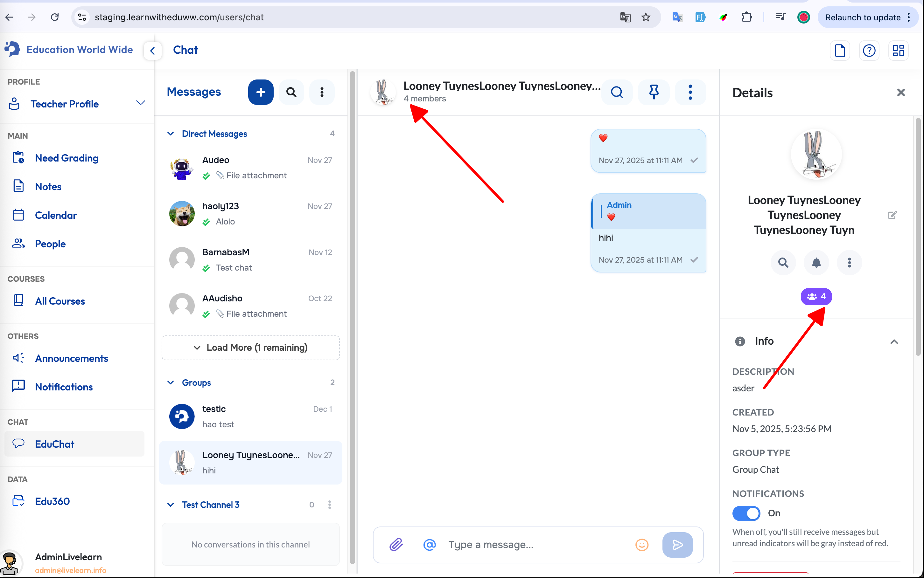Click the purple 4 members badge
Viewport: 924px width, 578px height.
[x=816, y=297]
